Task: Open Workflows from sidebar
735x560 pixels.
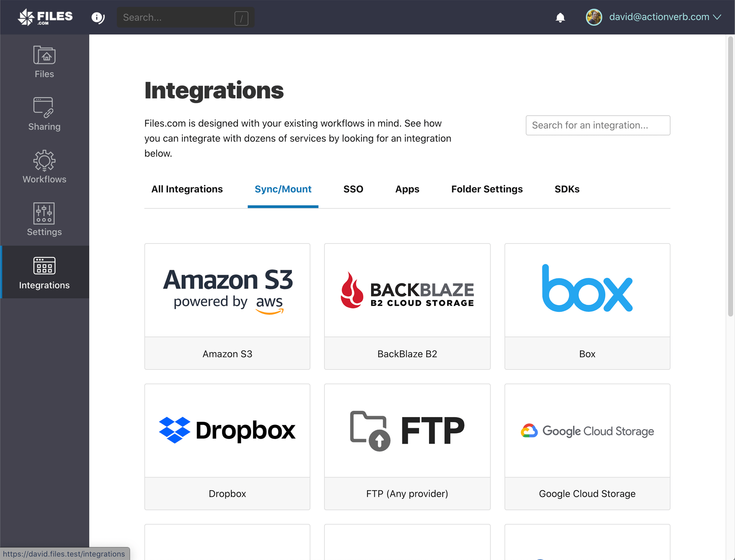Action: [x=44, y=167]
